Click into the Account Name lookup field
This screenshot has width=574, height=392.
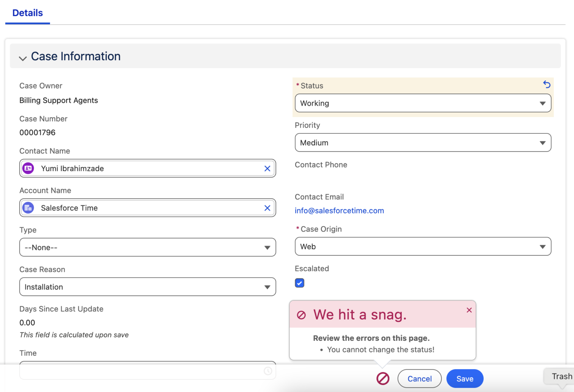point(148,208)
